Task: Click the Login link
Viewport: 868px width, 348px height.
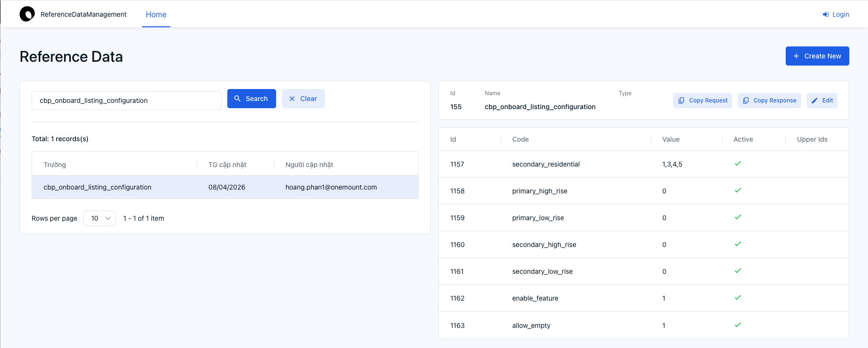Action: 836,14
